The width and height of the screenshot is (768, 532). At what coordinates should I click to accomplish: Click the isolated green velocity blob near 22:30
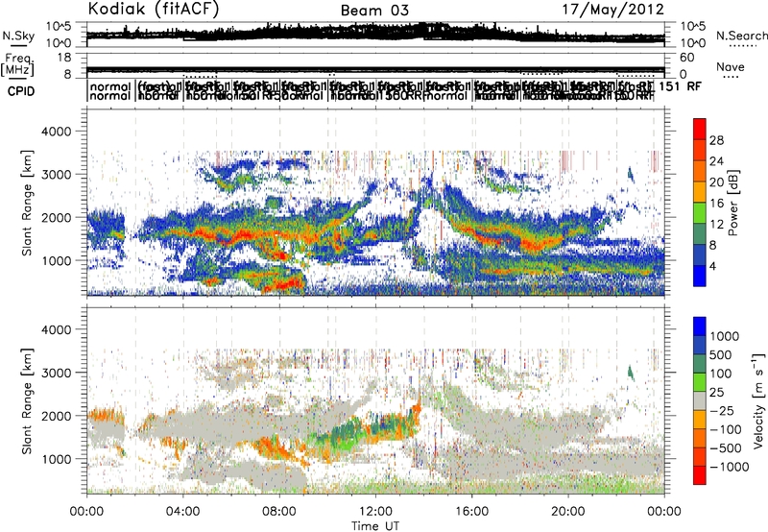point(631,373)
